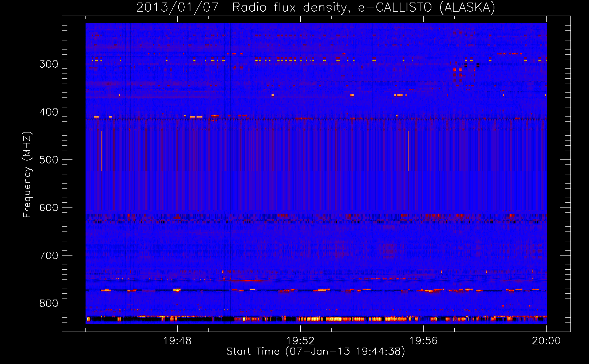The image size is (589, 364).
Task: Select the '800' frequency axis label
Action: (48, 303)
